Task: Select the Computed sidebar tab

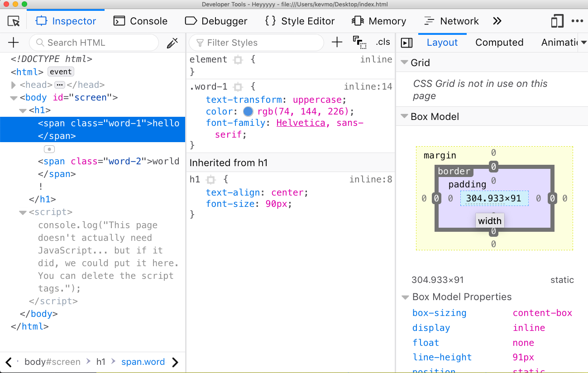Action: click(x=499, y=43)
